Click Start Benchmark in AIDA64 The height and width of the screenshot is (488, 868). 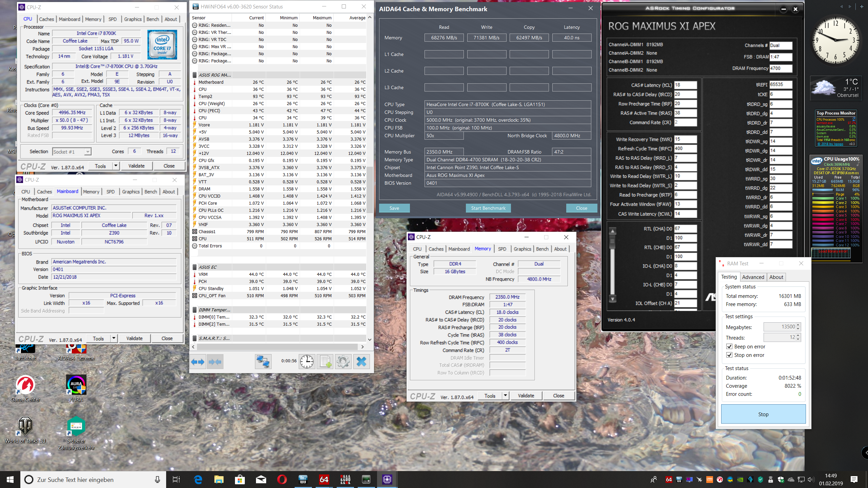[x=488, y=208]
